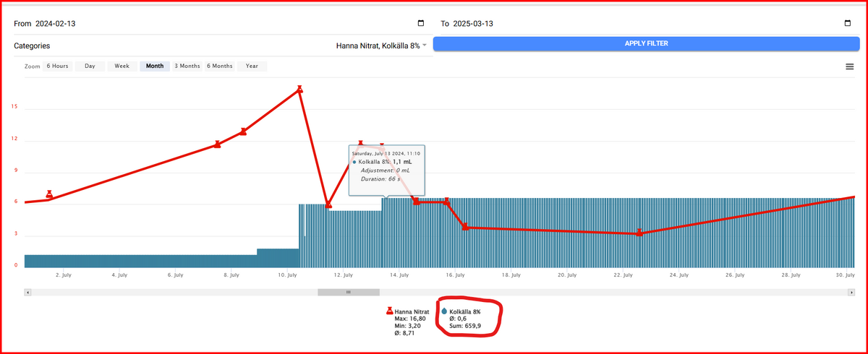Toggle Kolkälla 8% series visibility in legend
This screenshot has width=868, height=354.
pyautogui.click(x=464, y=311)
